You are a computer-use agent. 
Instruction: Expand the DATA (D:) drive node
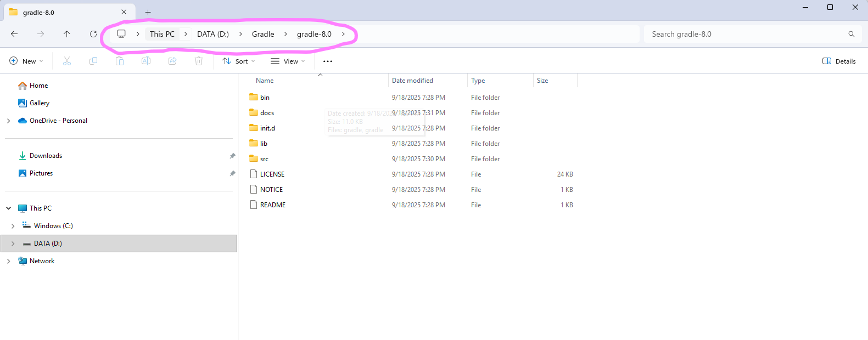(x=13, y=243)
